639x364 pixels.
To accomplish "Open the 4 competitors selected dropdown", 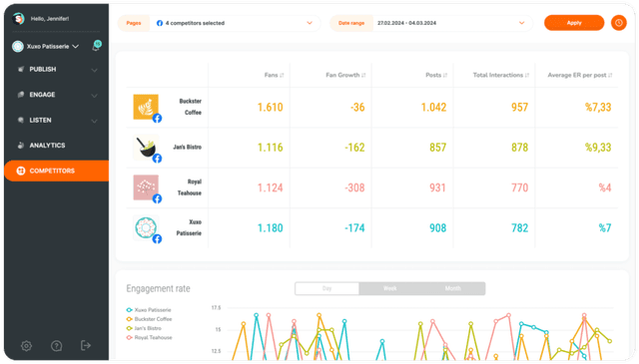I will coord(235,23).
